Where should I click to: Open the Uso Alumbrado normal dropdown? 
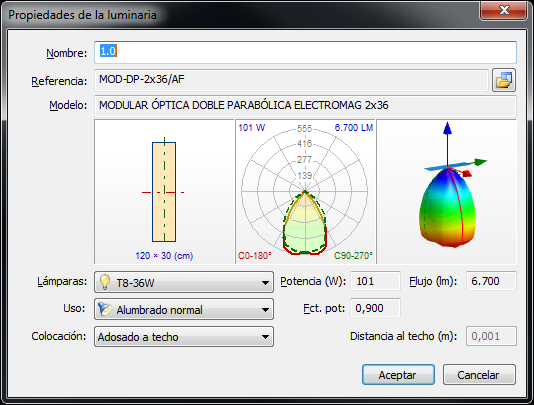(x=184, y=309)
